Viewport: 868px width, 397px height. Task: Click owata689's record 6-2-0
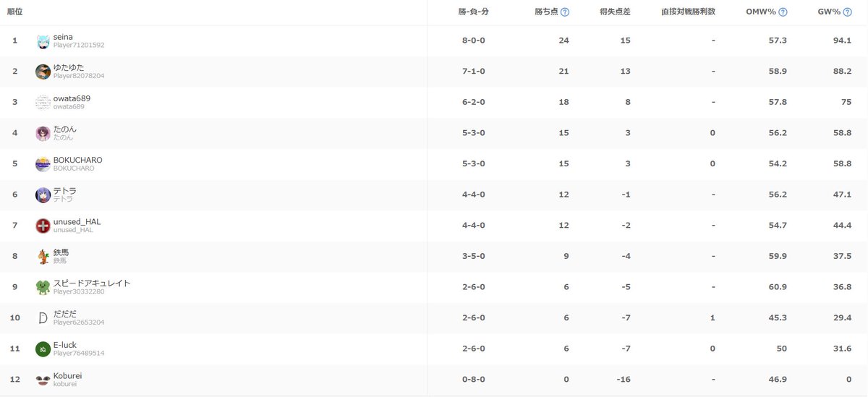tap(473, 102)
